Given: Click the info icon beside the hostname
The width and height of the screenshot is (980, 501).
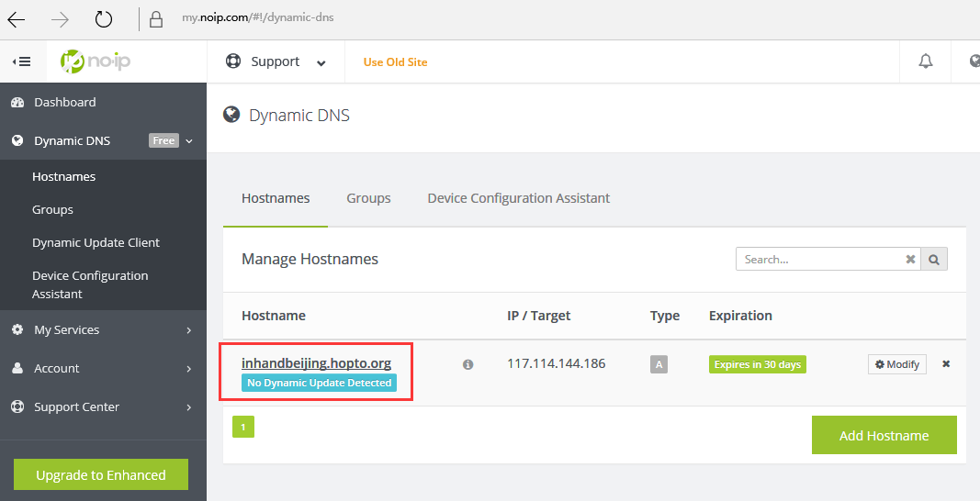Looking at the screenshot, I should pos(467,364).
